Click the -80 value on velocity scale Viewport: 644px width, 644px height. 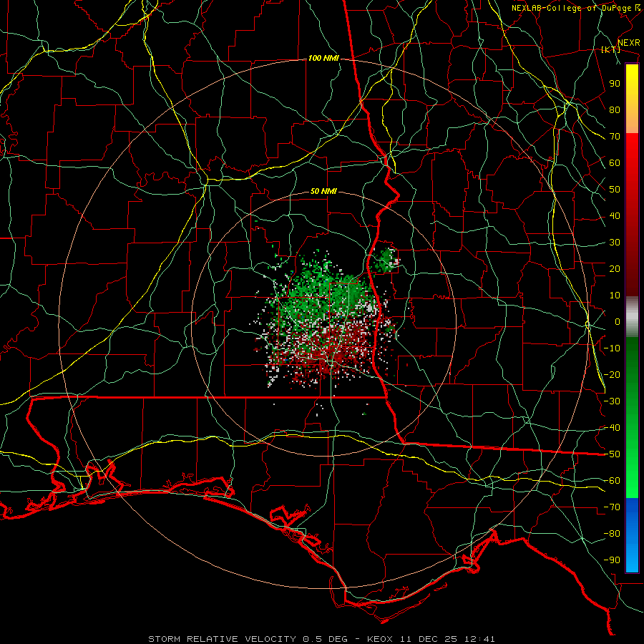(x=612, y=534)
